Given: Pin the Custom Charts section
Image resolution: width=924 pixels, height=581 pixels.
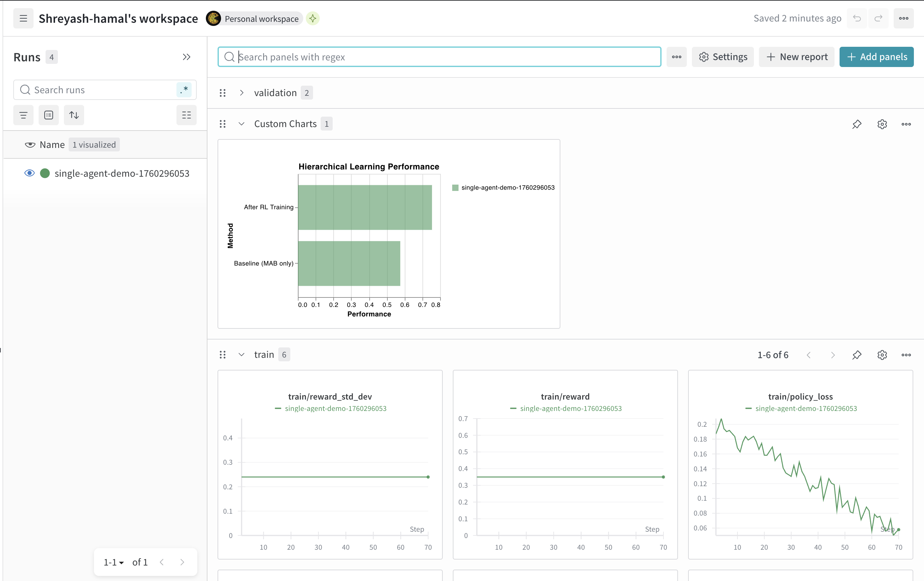Looking at the screenshot, I should [856, 124].
